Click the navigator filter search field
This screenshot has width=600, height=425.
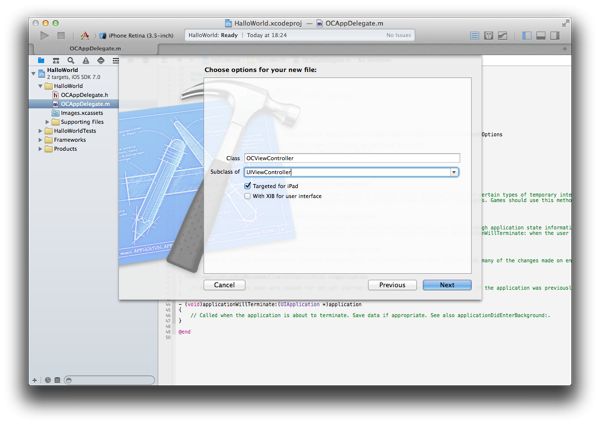109,380
